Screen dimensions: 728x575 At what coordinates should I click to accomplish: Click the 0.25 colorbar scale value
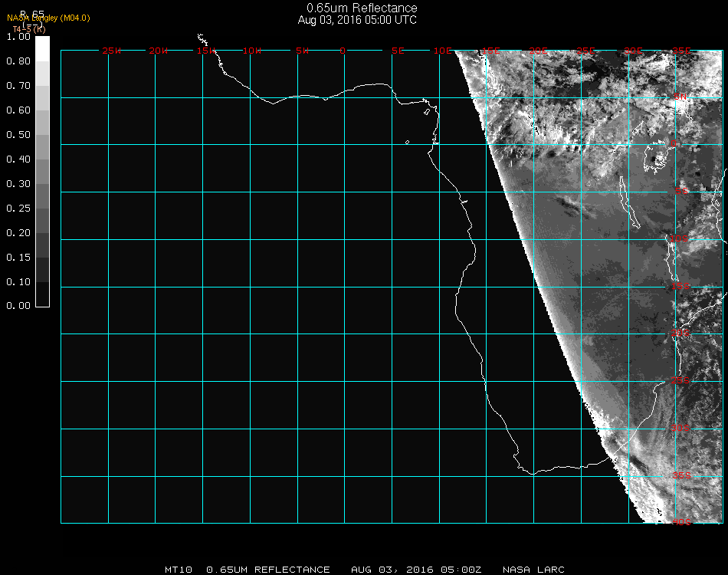(18, 208)
